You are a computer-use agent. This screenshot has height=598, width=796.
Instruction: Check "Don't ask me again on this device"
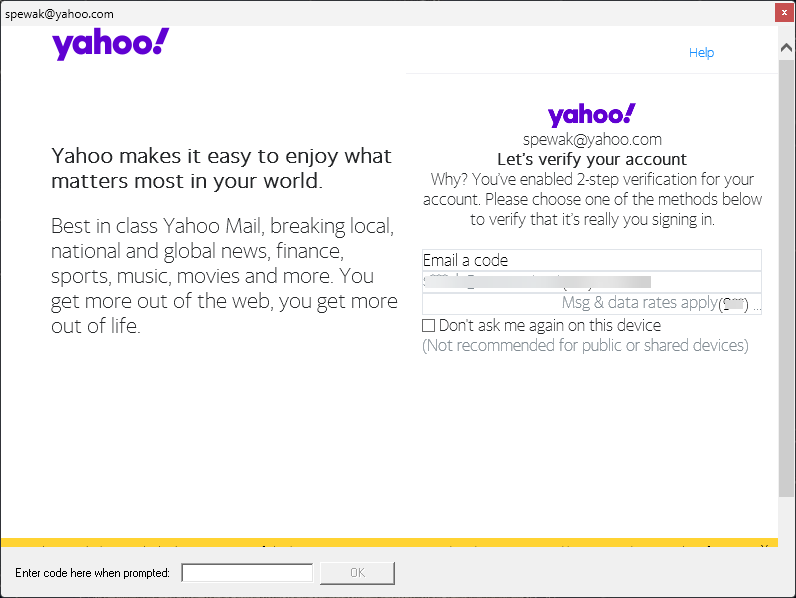pos(428,325)
